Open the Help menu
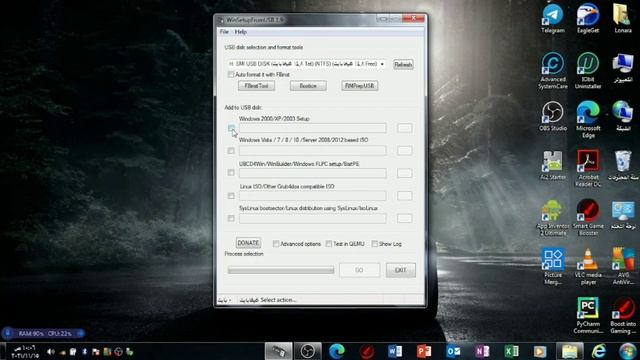The image size is (640, 360). click(240, 32)
